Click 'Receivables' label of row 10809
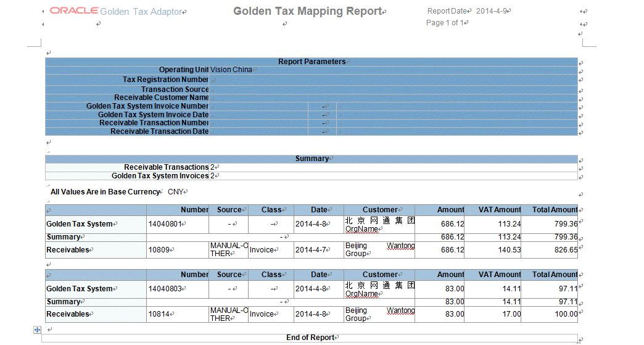The width and height of the screenshot is (644, 345). [x=68, y=250]
